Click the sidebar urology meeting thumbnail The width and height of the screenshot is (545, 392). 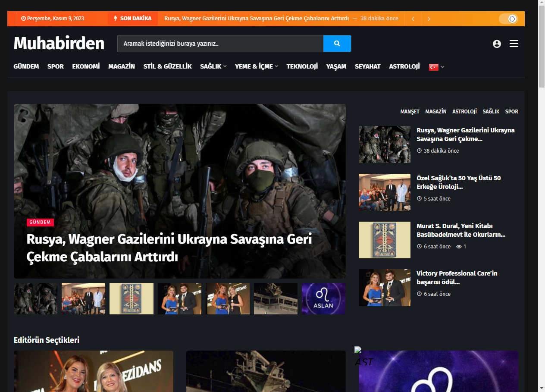click(385, 192)
